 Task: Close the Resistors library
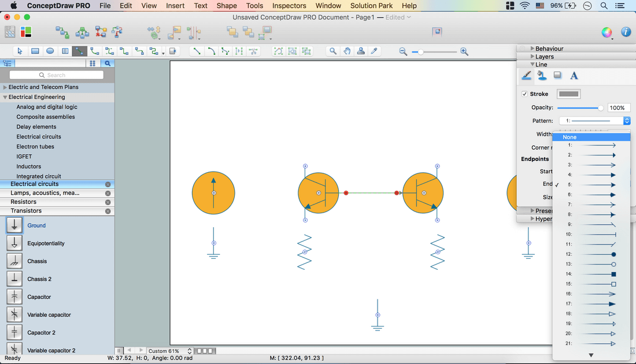pyautogui.click(x=108, y=202)
